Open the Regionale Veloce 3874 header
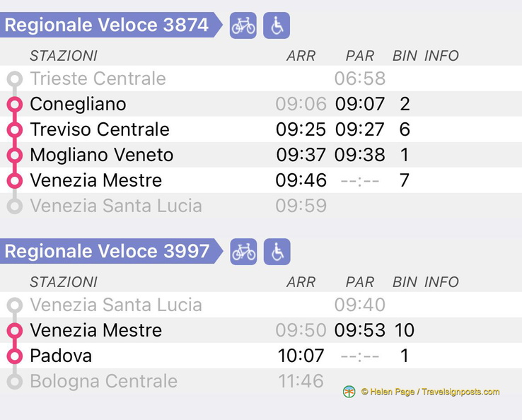This screenshot has height=420, width=522. (x=108, y=25)
